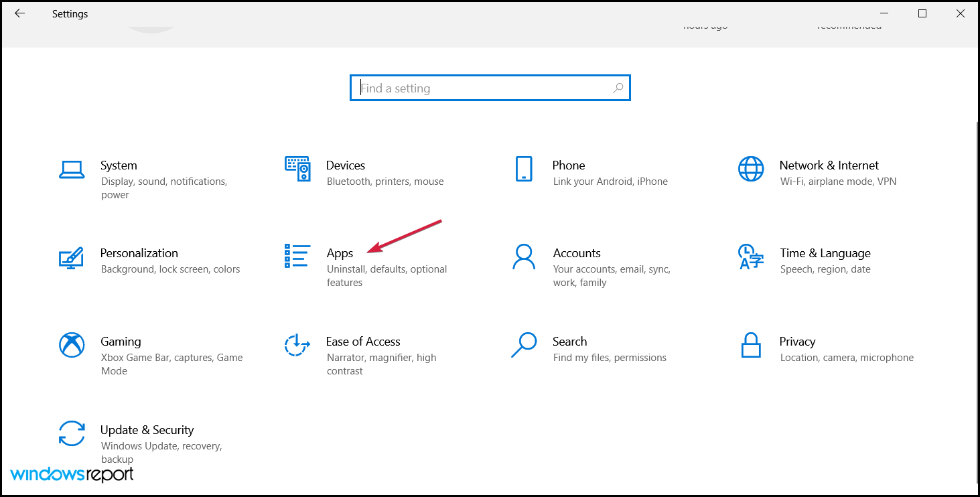
Task: Click the Privacy settings heading text
Action: tap(797, 342)
